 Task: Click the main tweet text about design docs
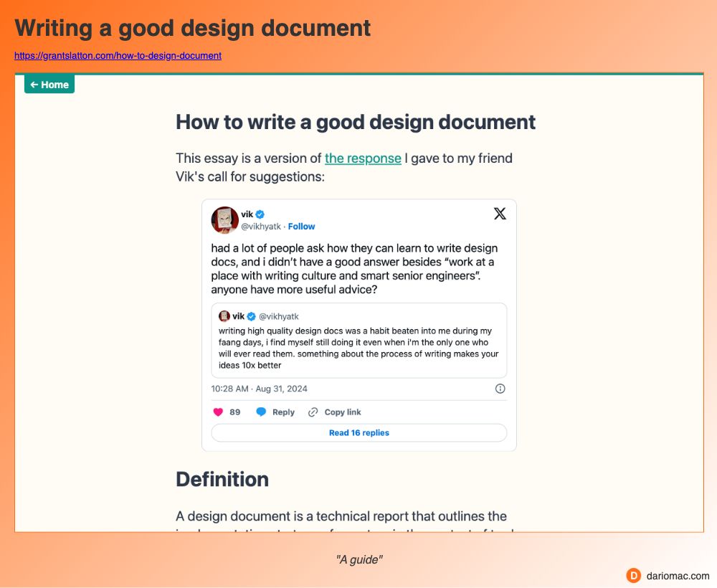click(354, 269)
